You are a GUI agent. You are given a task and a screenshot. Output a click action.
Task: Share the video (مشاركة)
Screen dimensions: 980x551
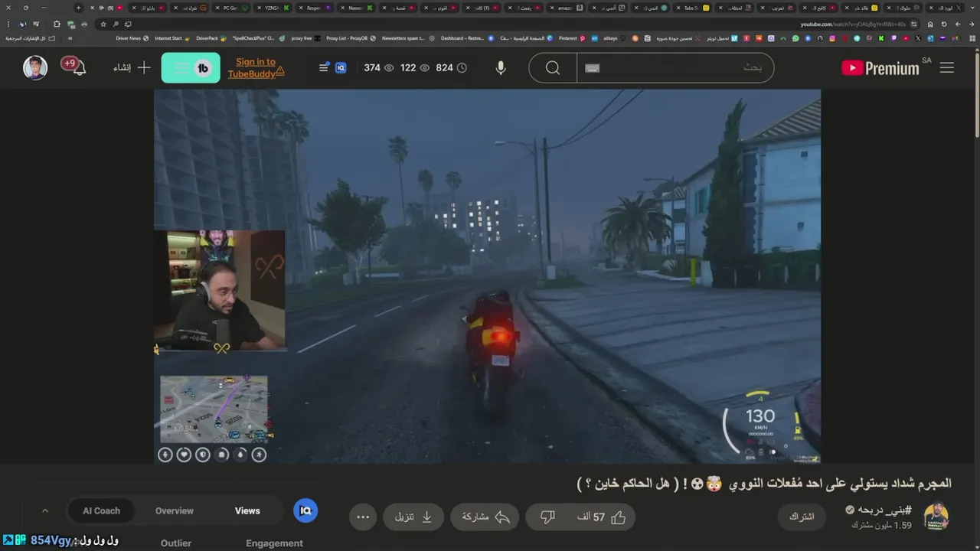pyautogui.click(x=485, y=517)
